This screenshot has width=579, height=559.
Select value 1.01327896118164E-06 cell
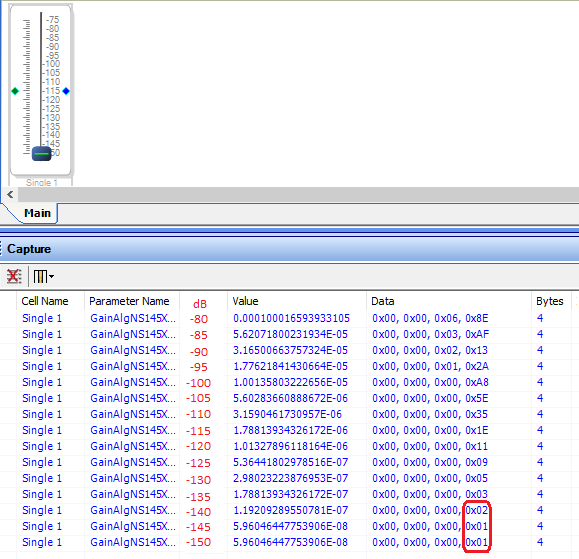[x=290, y=446]
